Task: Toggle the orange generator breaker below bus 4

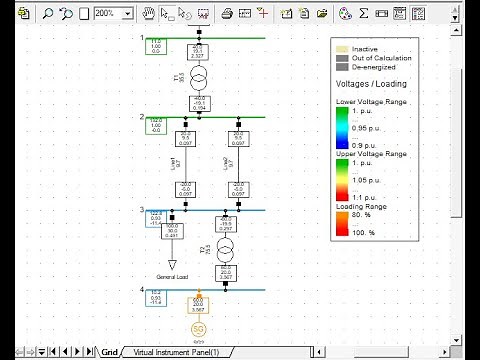Action: [x=199, y=295]
